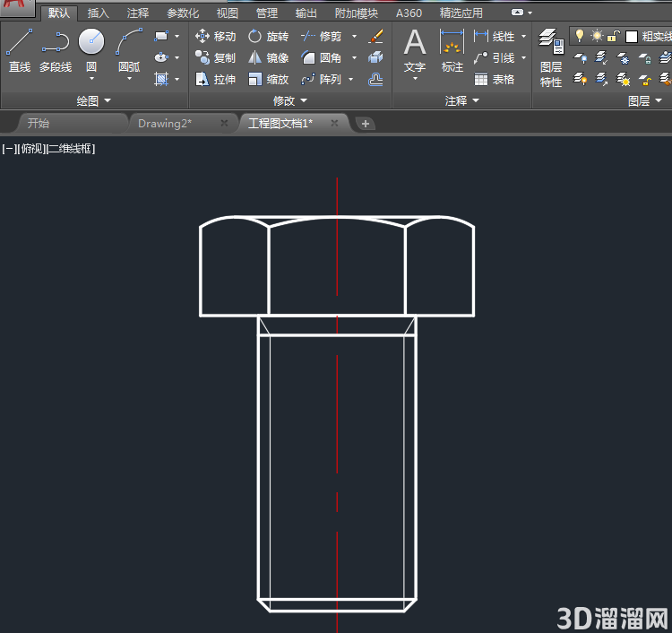Open the Fillet (圆角) dropdown arrow
This screenshot has width=672, height=633.
coord(355,57)
